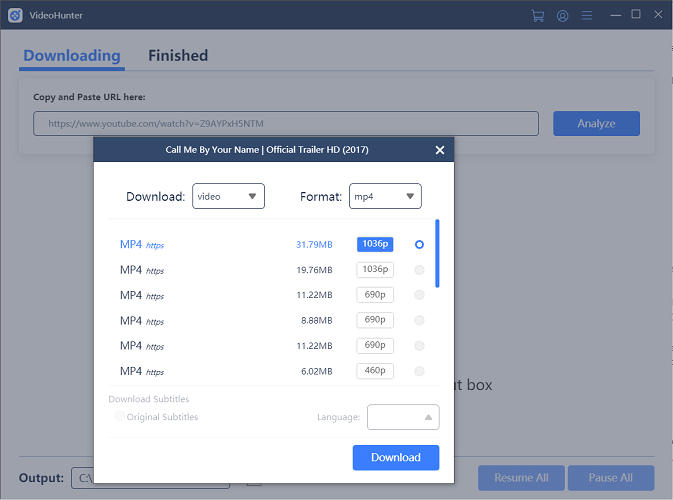Click the VideoHunter app logo
Image resolution: width=673 pixels, height=500 pixels.
(15, 15)
